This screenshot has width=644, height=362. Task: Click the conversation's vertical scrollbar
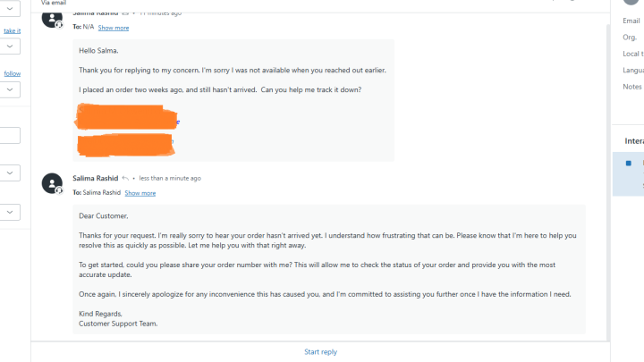point(608,179)
